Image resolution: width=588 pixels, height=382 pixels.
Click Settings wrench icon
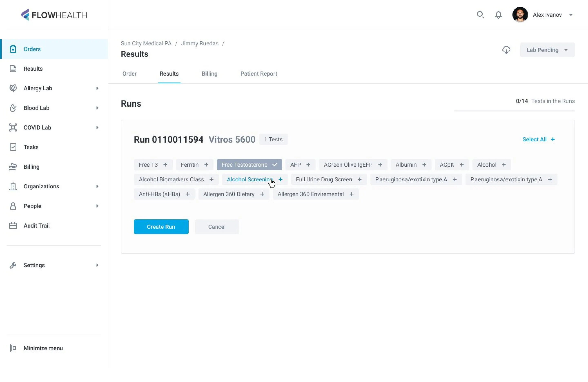tap(13, 265)
